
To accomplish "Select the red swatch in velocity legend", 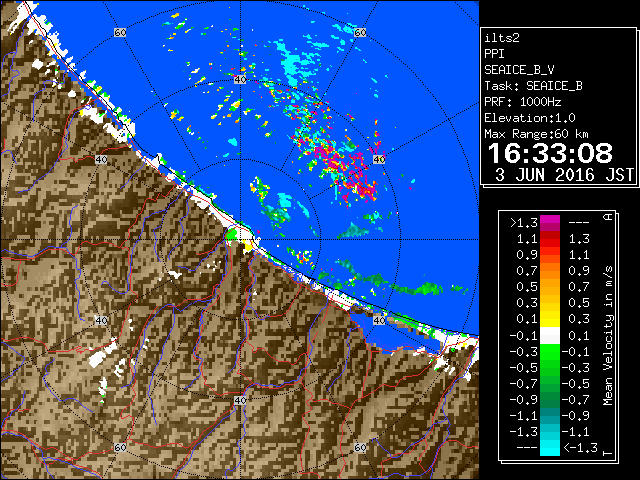I will [550, 239].
